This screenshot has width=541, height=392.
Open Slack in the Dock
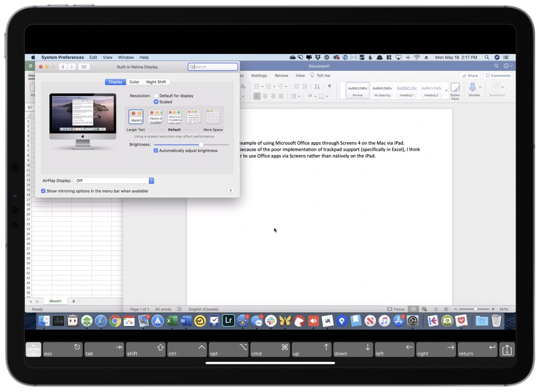[x=271, y=321]
